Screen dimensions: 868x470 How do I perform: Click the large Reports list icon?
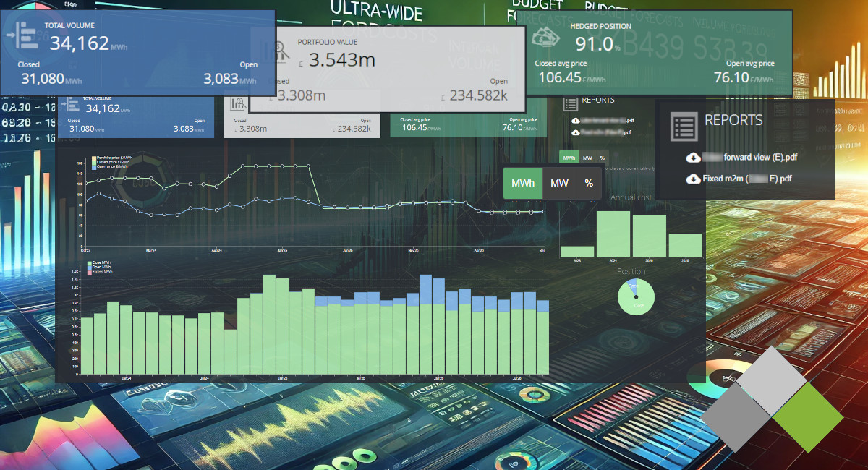coord(684,126)
